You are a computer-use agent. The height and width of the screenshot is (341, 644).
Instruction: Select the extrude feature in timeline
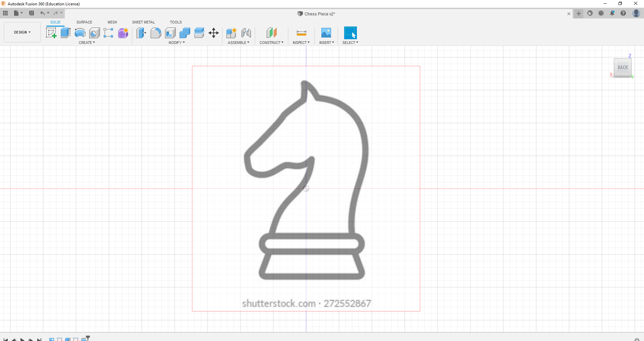pos(68,339)
